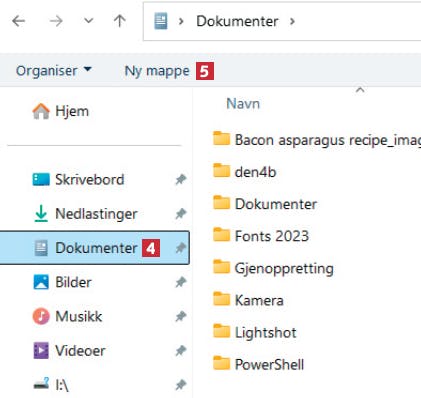Select the Lightshot folder
The height and width of the screenshot is (398, 421).
(255, 332)
